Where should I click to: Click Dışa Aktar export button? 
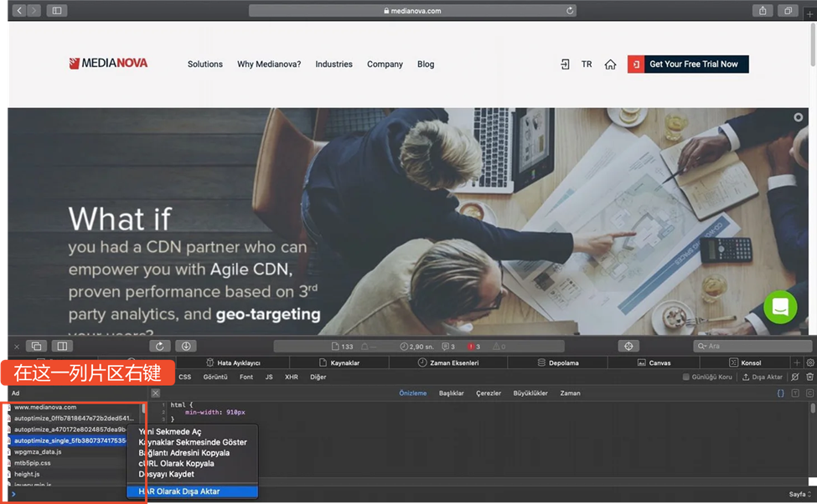(763, 377)
